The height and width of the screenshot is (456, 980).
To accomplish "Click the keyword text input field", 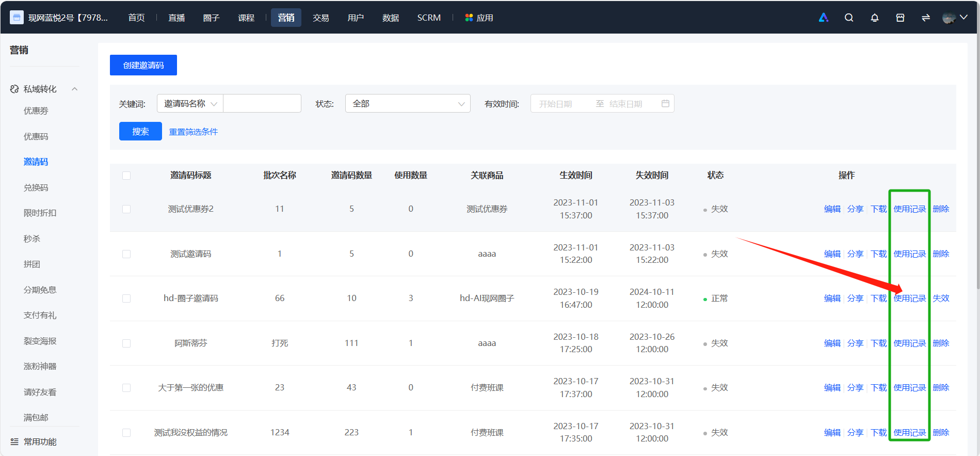I will [262, 103].
